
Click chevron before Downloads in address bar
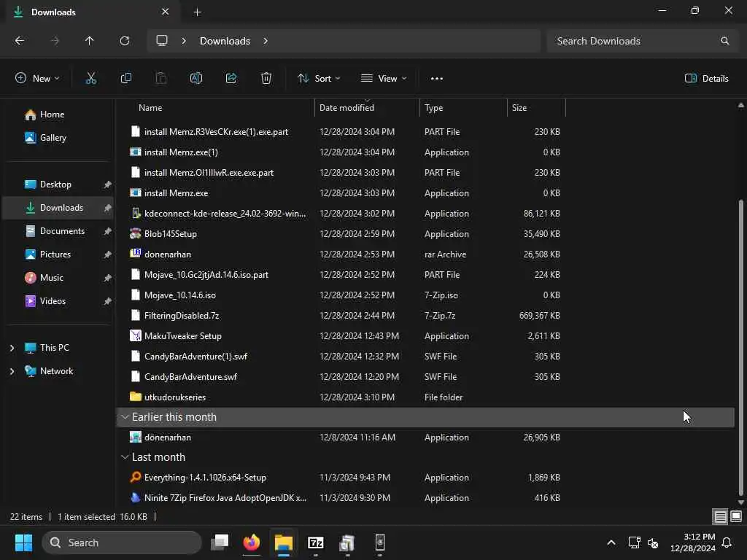(x=183, y=41)
